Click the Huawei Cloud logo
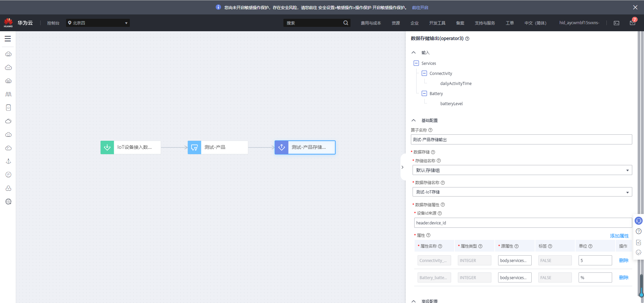The height and width of the screenshot is (303, 644). click(8, 23)
